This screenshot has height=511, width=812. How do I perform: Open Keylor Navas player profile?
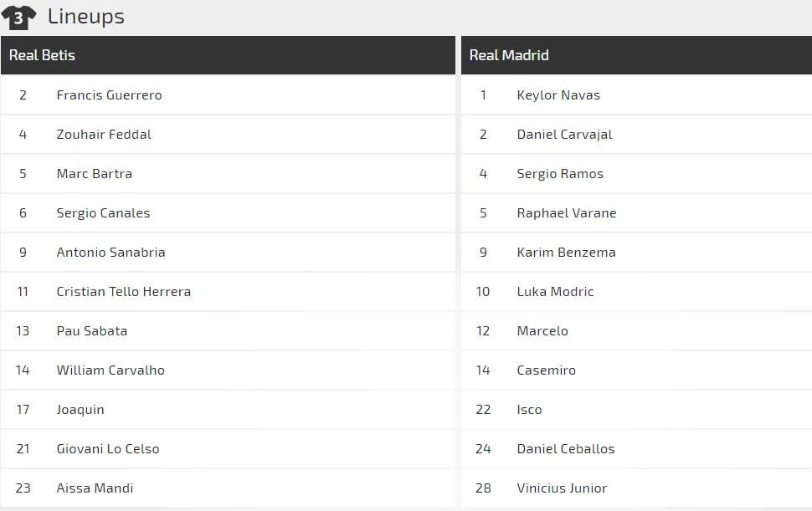coord(558,95)
